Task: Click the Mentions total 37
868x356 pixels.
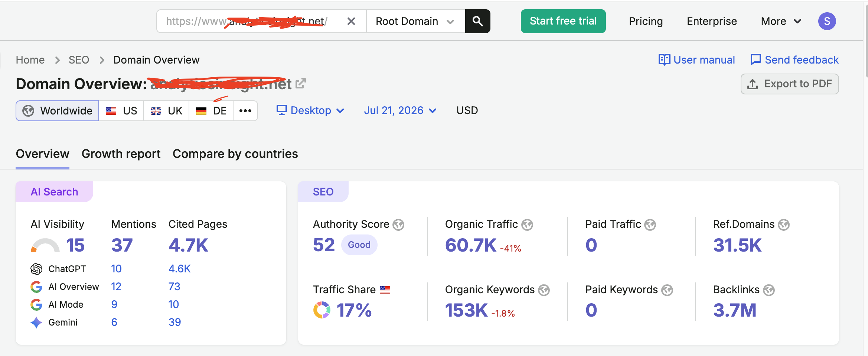Action: [122, 245]
